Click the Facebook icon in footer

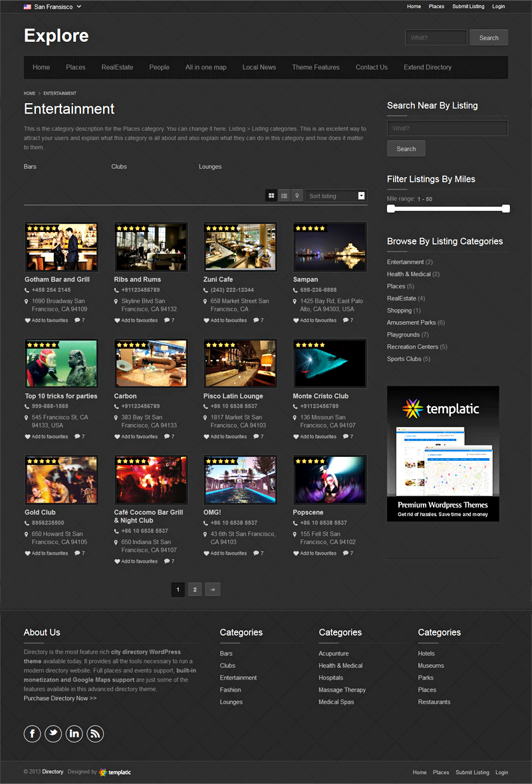point(32,733)
